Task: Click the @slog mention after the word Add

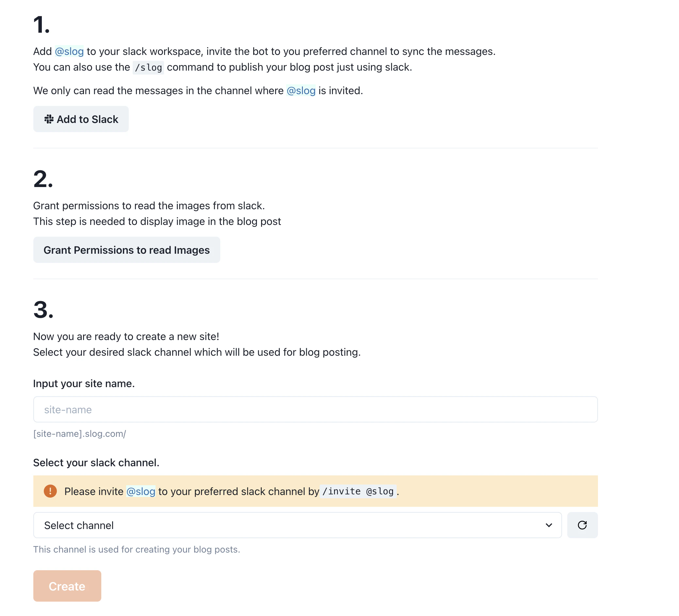Action: pyautogui.click(x=69, y=52)
